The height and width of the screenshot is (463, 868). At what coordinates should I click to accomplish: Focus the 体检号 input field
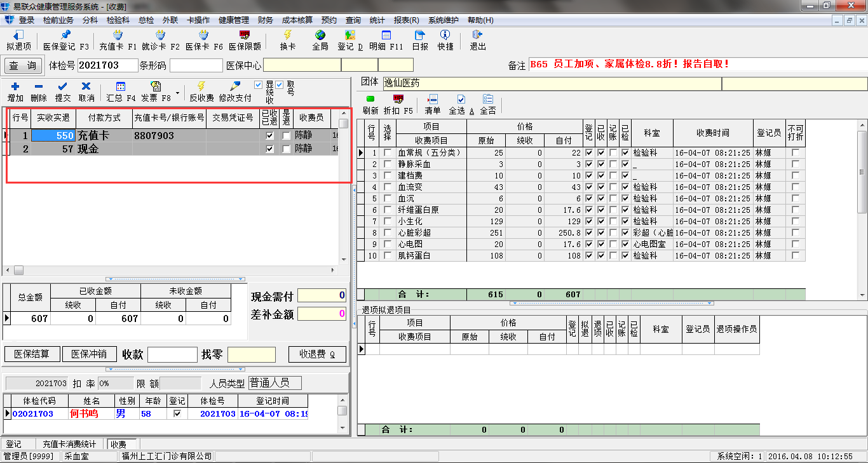(107, 65)
